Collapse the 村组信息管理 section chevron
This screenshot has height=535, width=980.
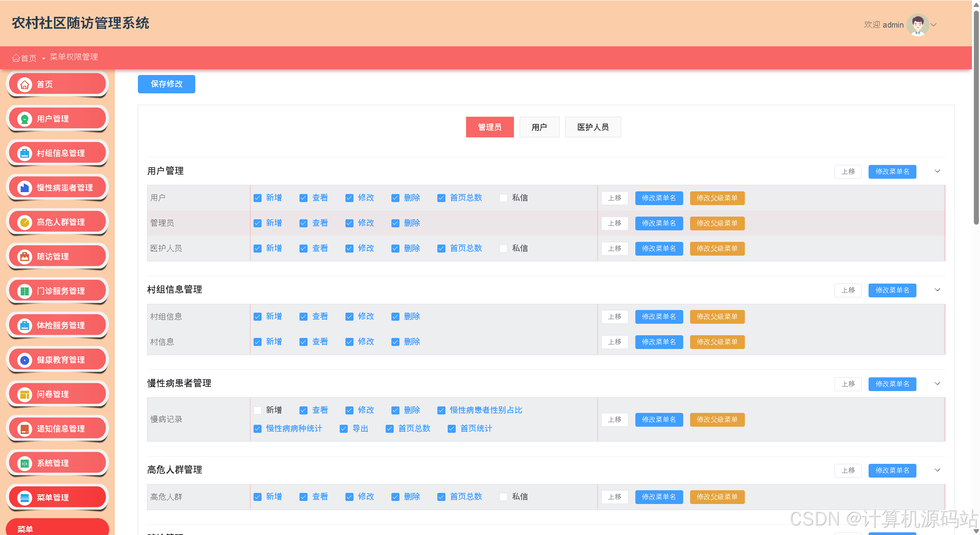937,290
